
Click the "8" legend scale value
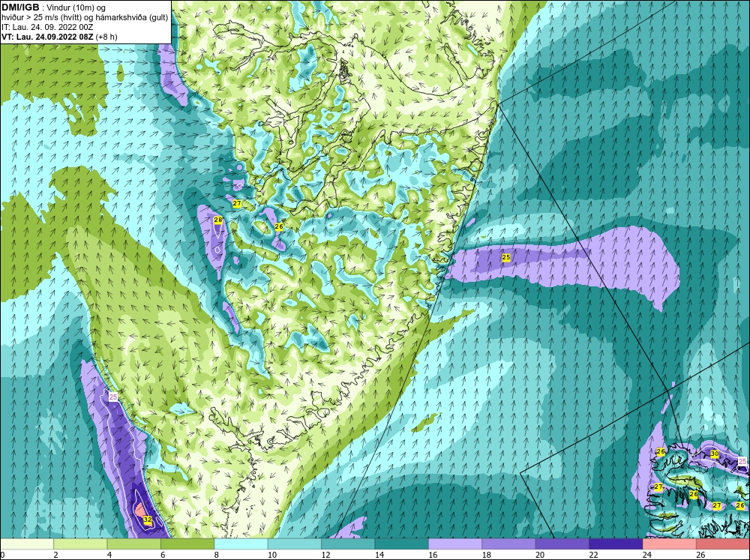tap(216, 555)
